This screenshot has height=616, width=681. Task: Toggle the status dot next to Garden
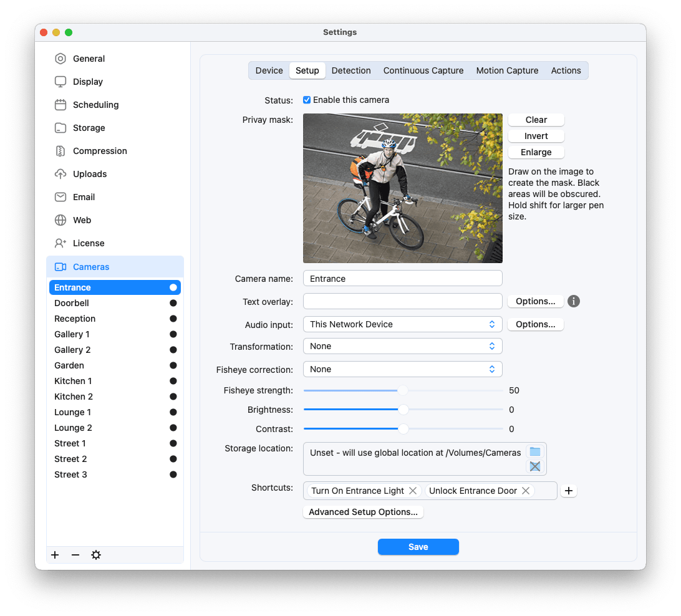(x=173, y=365)
